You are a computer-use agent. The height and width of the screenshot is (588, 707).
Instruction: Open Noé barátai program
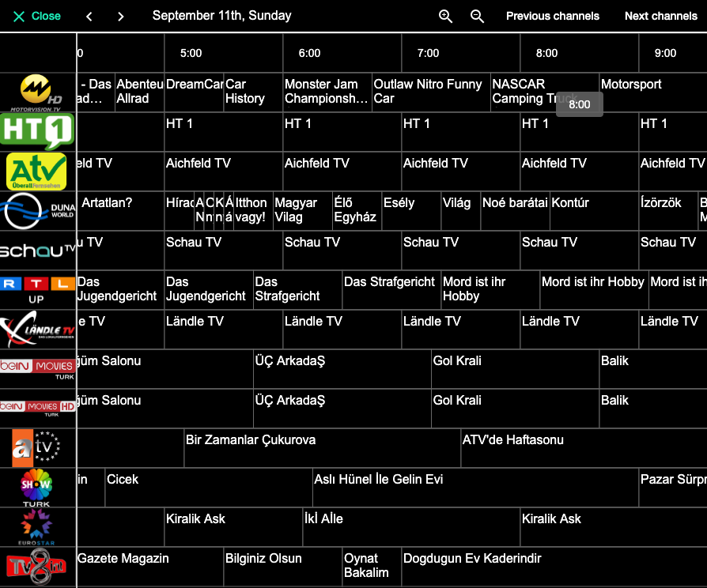click(516, 211)
